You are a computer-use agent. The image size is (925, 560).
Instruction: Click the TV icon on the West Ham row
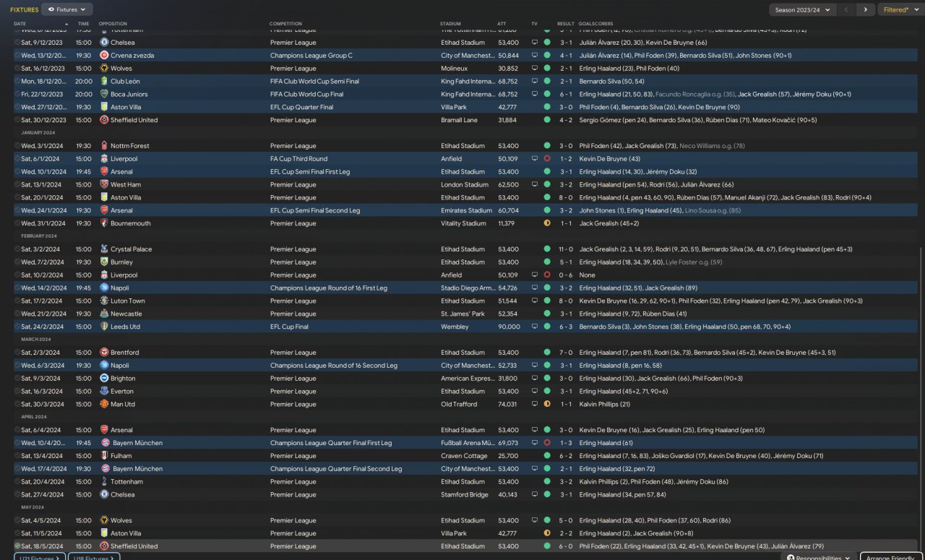click(535, 185)
